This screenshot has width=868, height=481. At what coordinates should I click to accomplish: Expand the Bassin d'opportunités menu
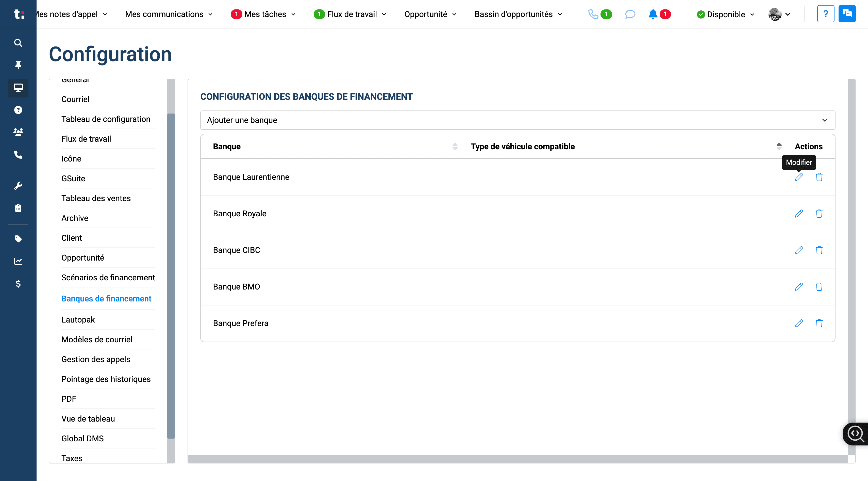[x=518, y=14]
